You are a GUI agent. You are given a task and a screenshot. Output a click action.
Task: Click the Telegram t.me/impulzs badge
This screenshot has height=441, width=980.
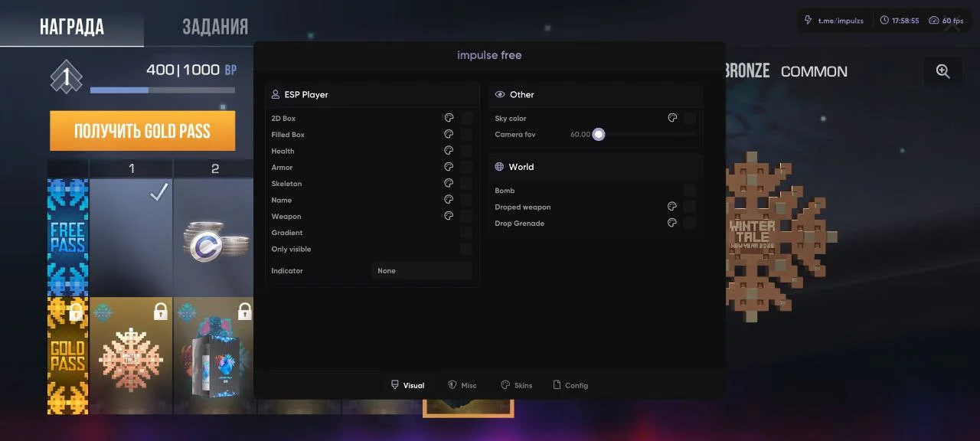point(835,21)
